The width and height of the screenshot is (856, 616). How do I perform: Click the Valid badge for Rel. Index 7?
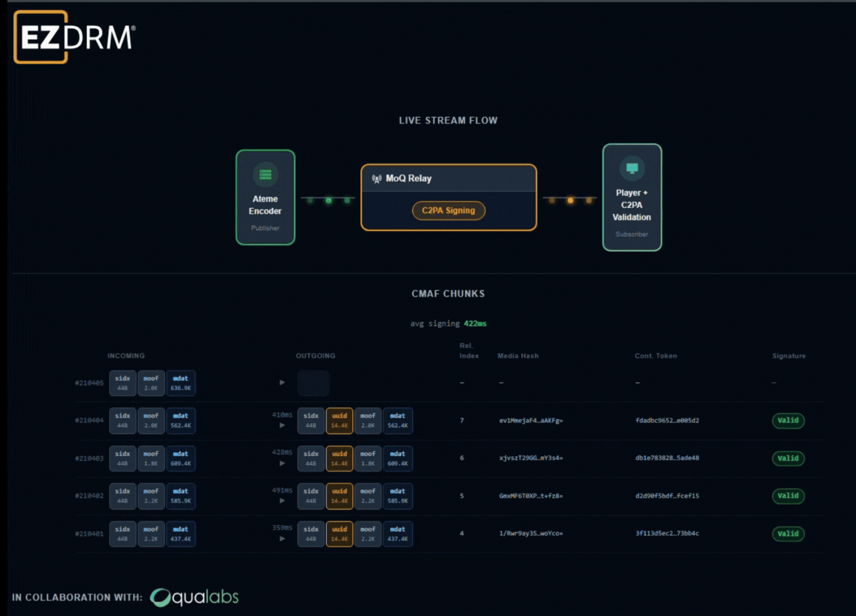[x=788, y=420]
